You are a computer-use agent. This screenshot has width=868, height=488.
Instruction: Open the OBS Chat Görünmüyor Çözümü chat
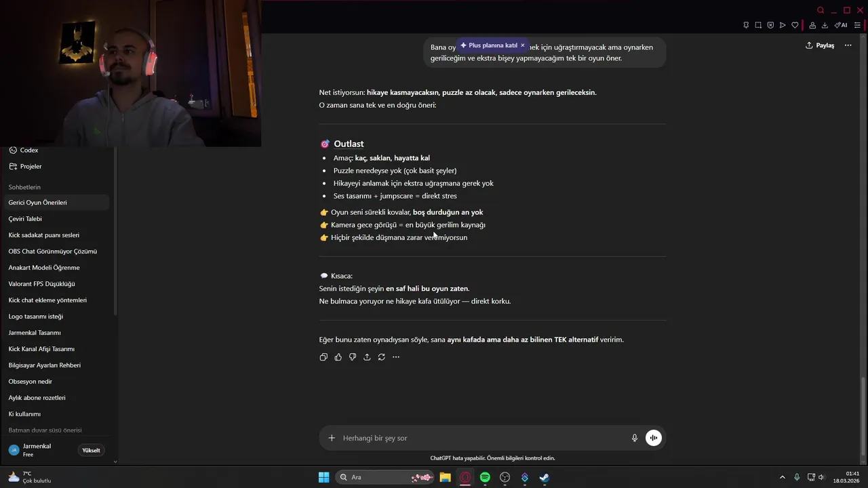pos(56,251)
